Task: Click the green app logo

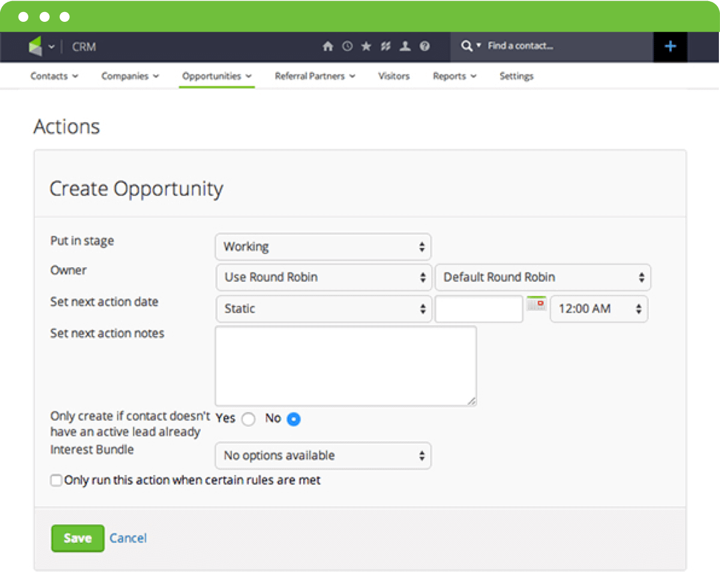Action: 35,46
